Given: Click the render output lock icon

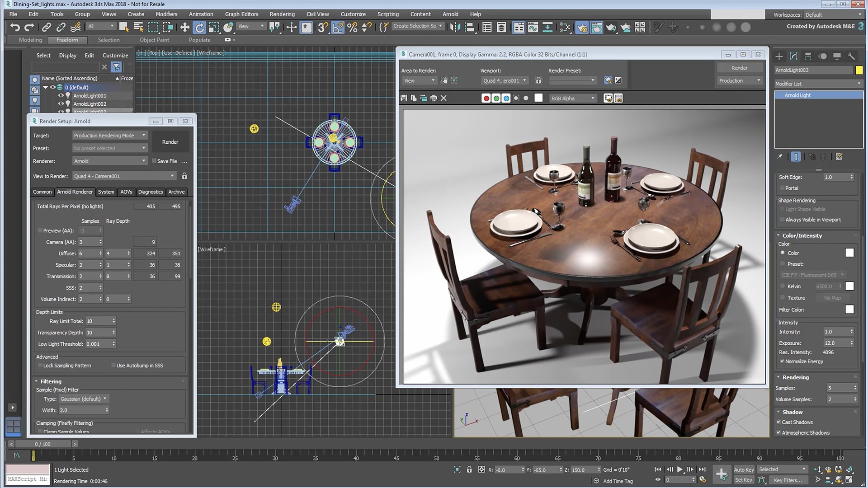Looking at the screenshot, I should point(538,80).
